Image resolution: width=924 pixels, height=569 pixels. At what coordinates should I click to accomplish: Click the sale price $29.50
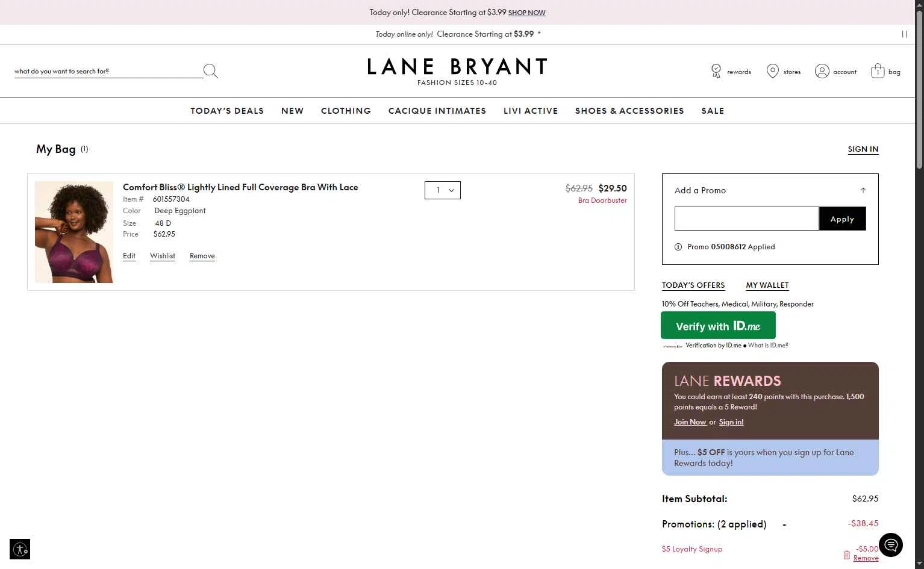(613, 188)
